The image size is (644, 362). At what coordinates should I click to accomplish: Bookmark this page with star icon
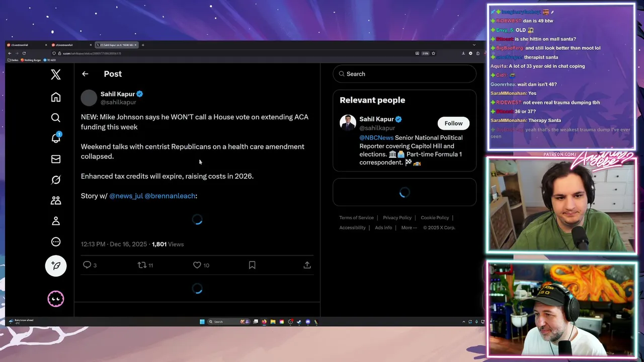(x=433, y=53)
